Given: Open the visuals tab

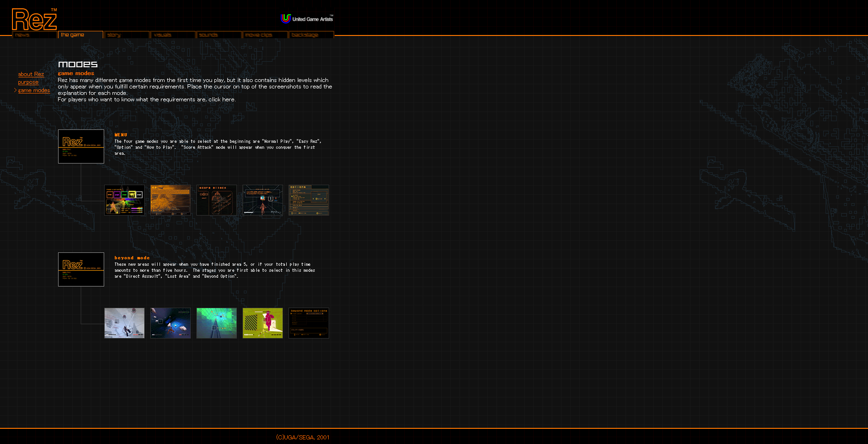Looking at the screenshot, I should point(173,35).
